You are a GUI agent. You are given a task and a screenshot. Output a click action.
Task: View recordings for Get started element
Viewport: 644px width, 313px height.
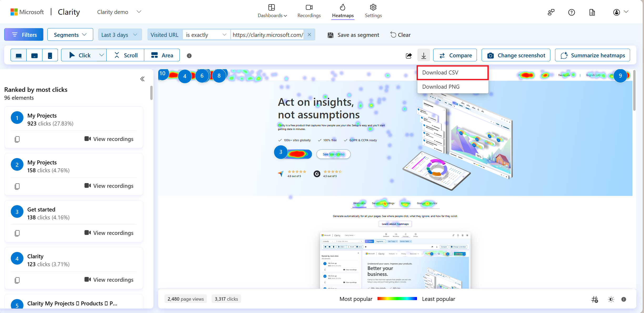tap(109, 233)
